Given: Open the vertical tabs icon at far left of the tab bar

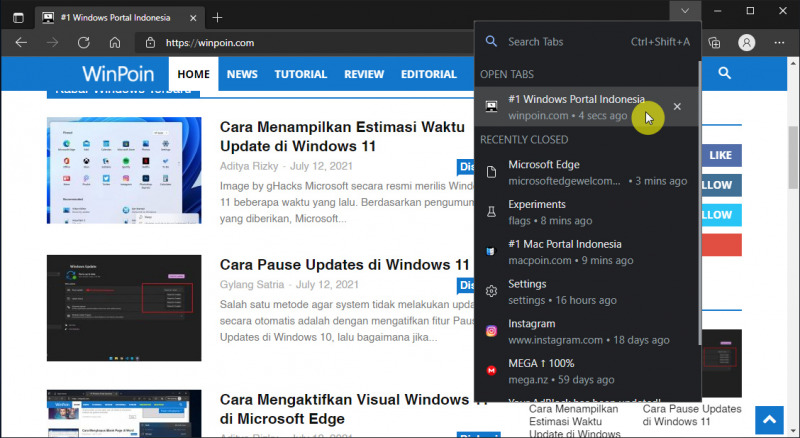Looking at the screenshot, I should [18, 18].
